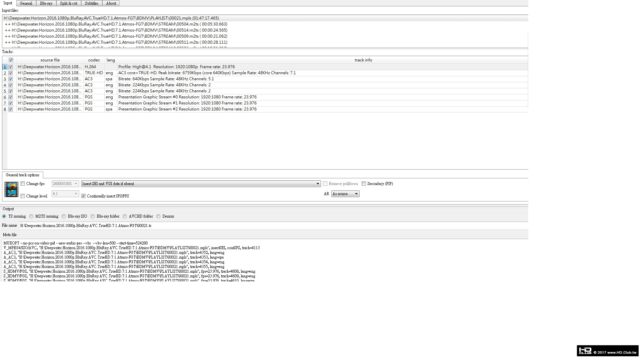Open the Blu-ray tab
Viewport: 644px width, 361px height.
[46, 3]
